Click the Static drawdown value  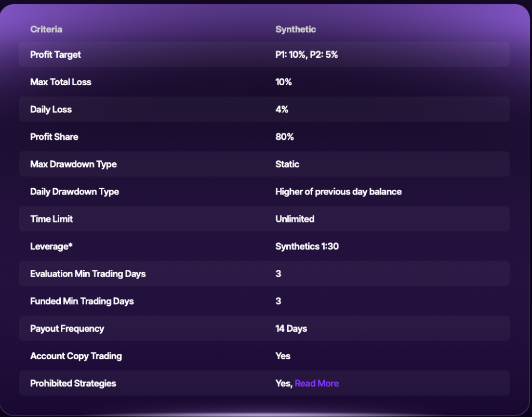pyautogui.click(x=287, y=164)
